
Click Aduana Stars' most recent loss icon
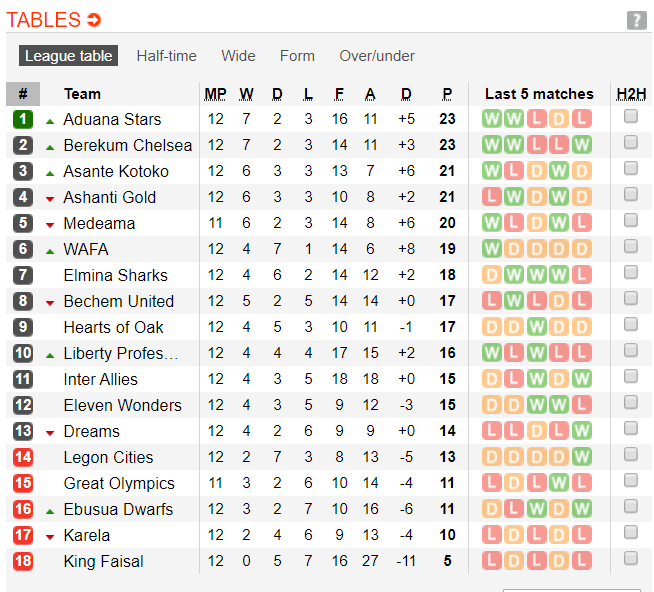(582, 119)
